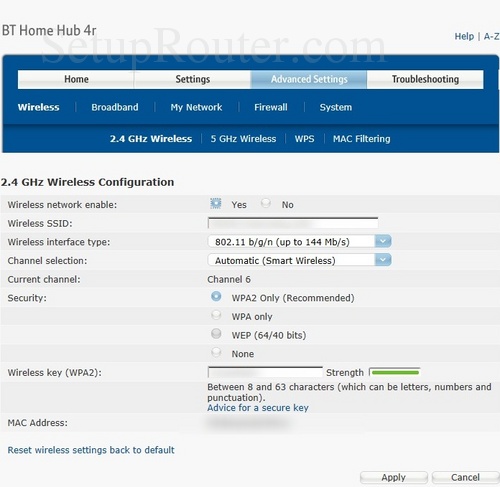The height and width of the screenshot is (487, 500).
Task: Open the Home tab
Action: (x=76, y=79)
